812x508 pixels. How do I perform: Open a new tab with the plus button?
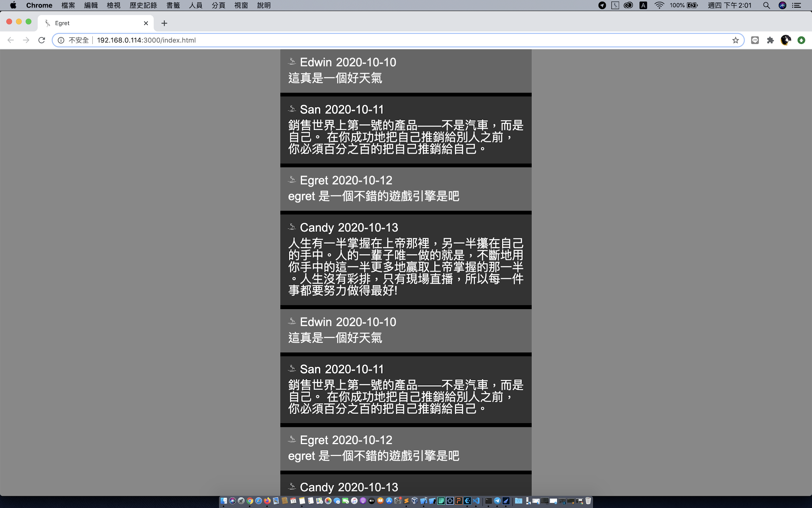(164, 23)
